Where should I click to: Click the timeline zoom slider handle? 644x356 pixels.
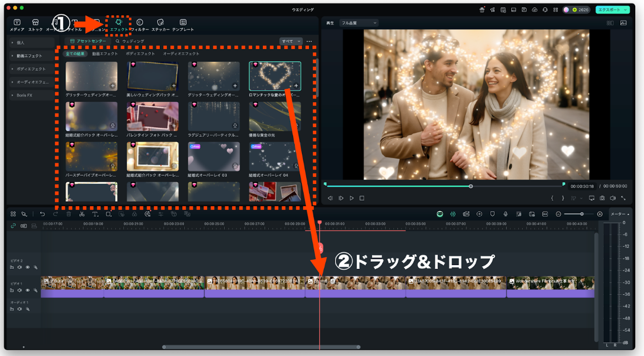coord(582,214)
